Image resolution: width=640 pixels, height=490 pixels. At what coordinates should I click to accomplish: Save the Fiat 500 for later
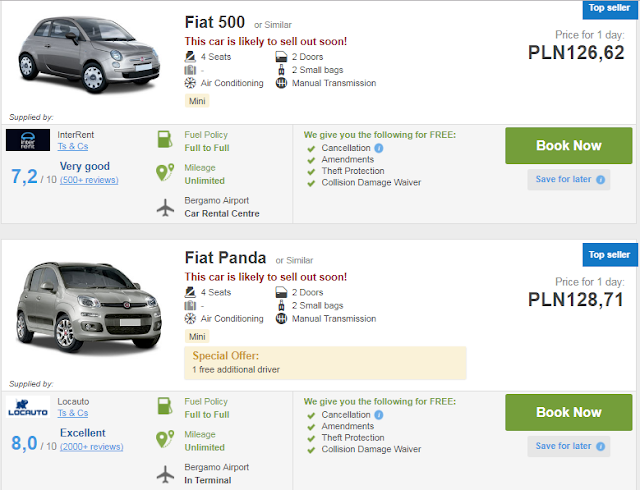point(563,180)
